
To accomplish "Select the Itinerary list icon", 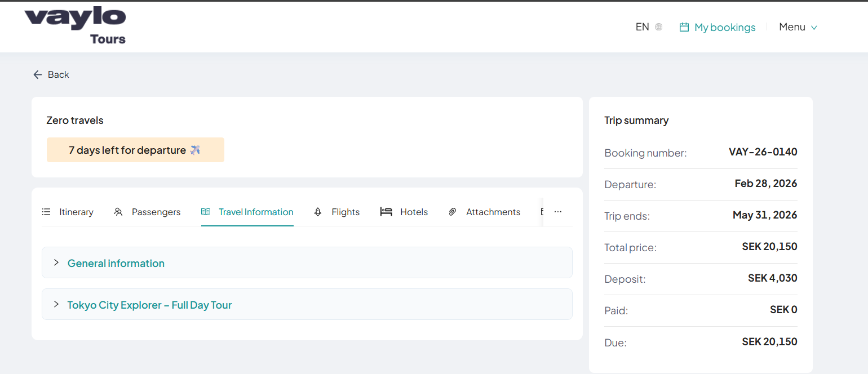I will point(46,212).
